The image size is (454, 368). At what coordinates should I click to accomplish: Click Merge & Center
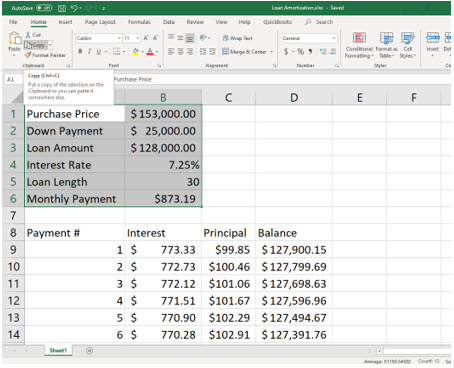point(244,52)
